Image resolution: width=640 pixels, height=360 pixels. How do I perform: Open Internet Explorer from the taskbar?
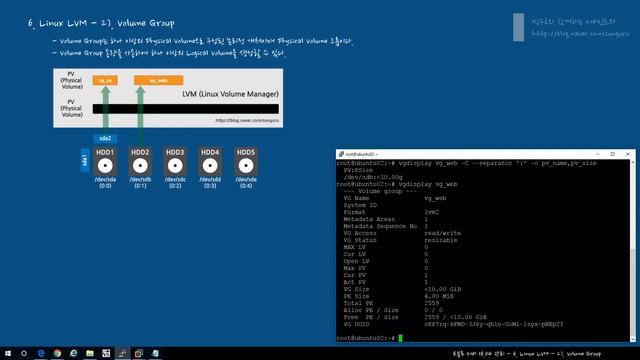pyautogui.click(x=73, y=353)
